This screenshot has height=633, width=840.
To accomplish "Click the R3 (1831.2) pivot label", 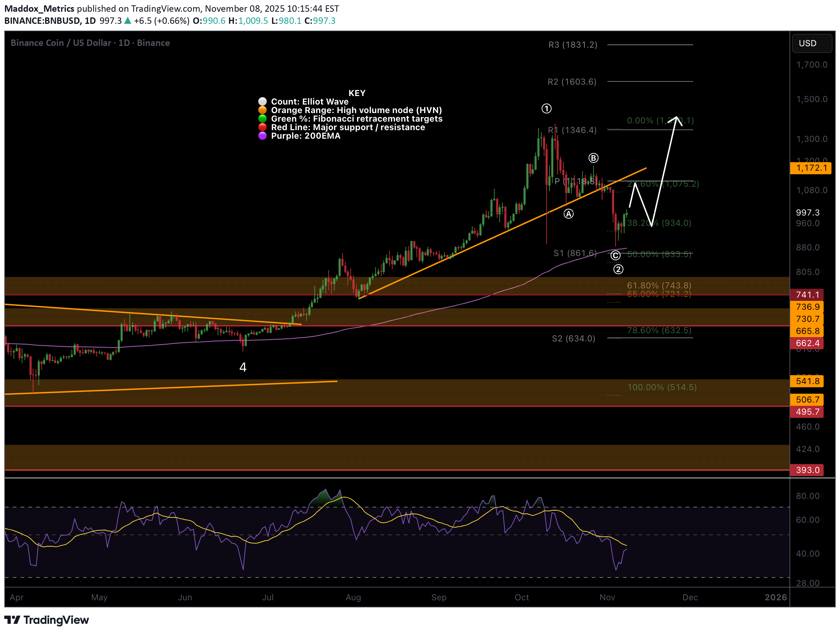I will click(573, 45).
